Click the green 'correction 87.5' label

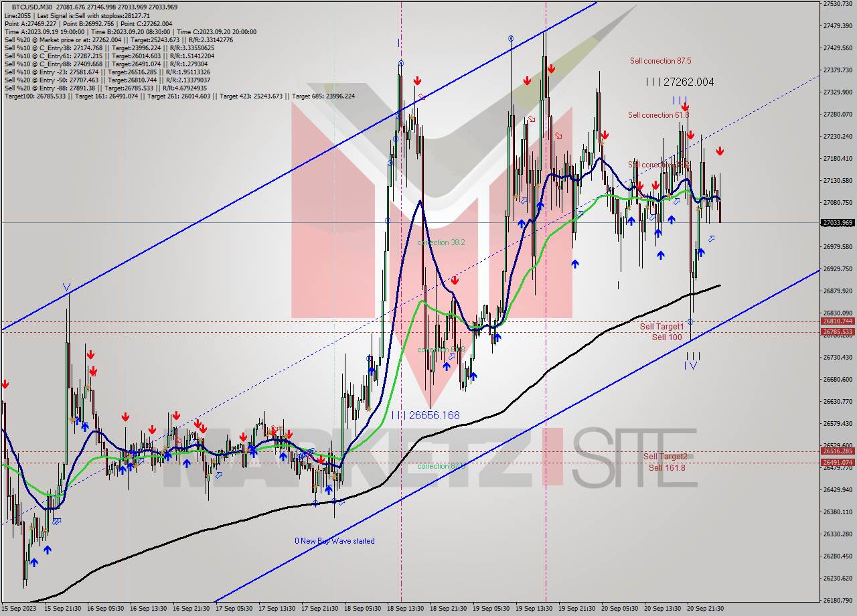tap(441, 466)
